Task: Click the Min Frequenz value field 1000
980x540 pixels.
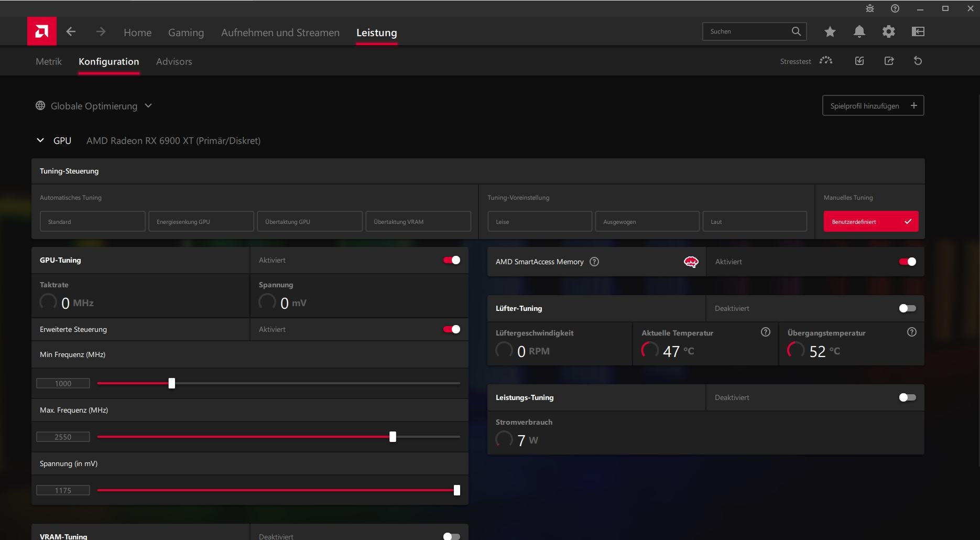Action: pos(63,383)
